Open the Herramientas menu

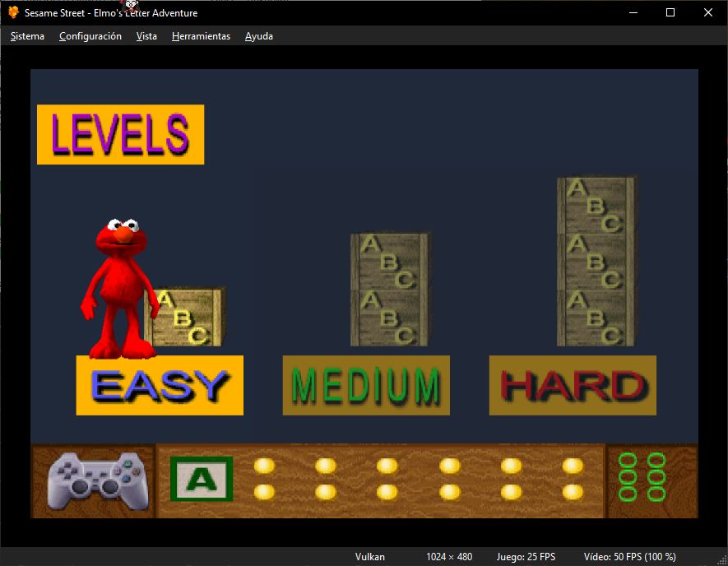tap(201, 36)
